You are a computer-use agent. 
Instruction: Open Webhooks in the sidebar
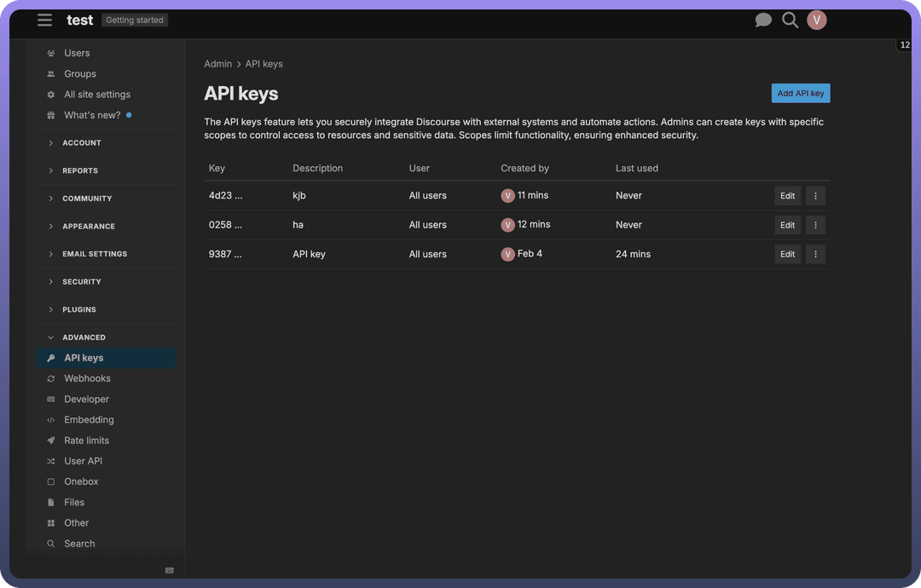point(87,378)
